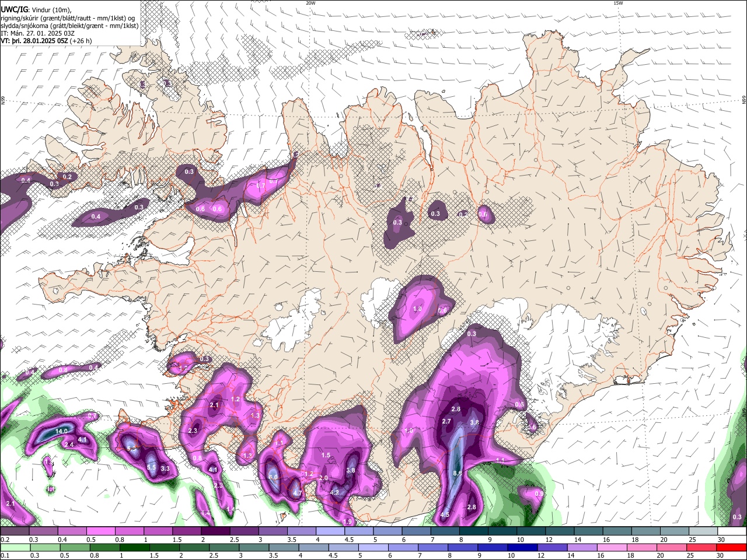
Task: Click the 14.0 precipitation value on the map
Action: 62,431
